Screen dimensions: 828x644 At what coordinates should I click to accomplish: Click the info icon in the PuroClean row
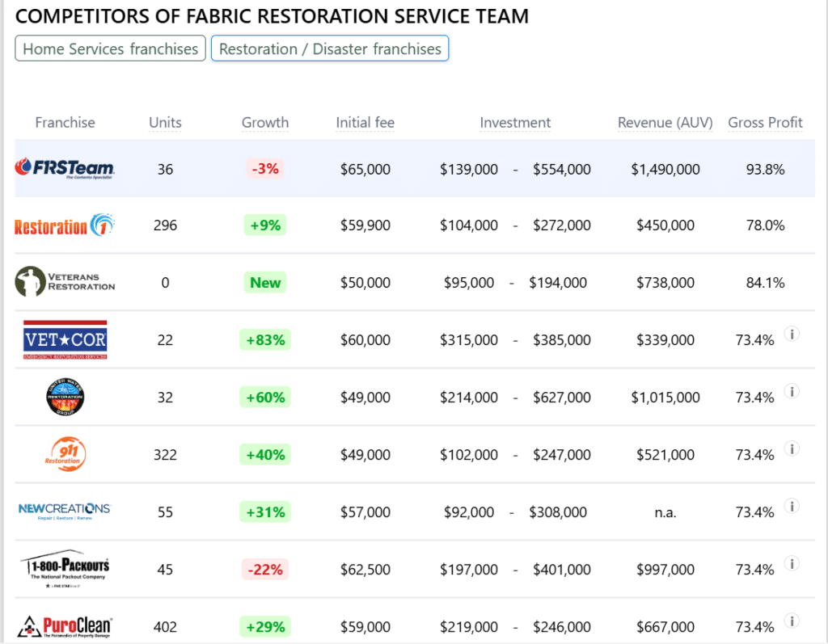click(x=791, y=621)
